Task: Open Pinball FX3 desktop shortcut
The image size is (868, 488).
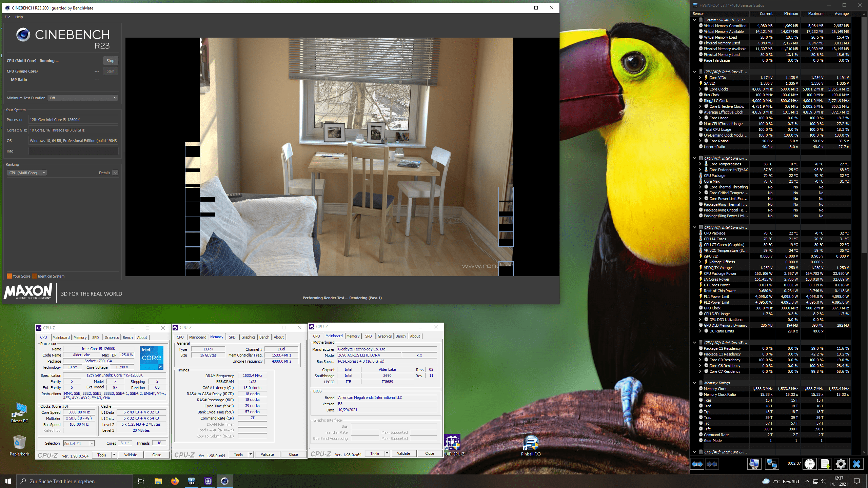Action: click(x=531, y=445)
